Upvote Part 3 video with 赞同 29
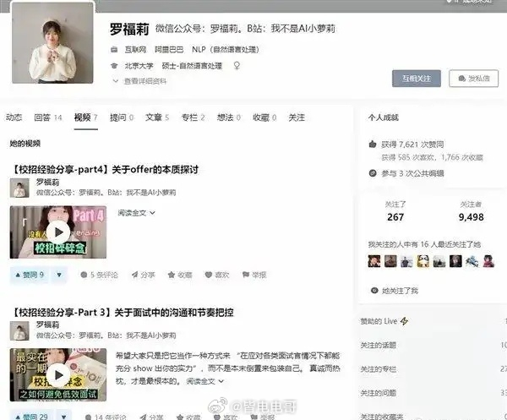Viewport: 507px width, 420px height. pos(32,417)
